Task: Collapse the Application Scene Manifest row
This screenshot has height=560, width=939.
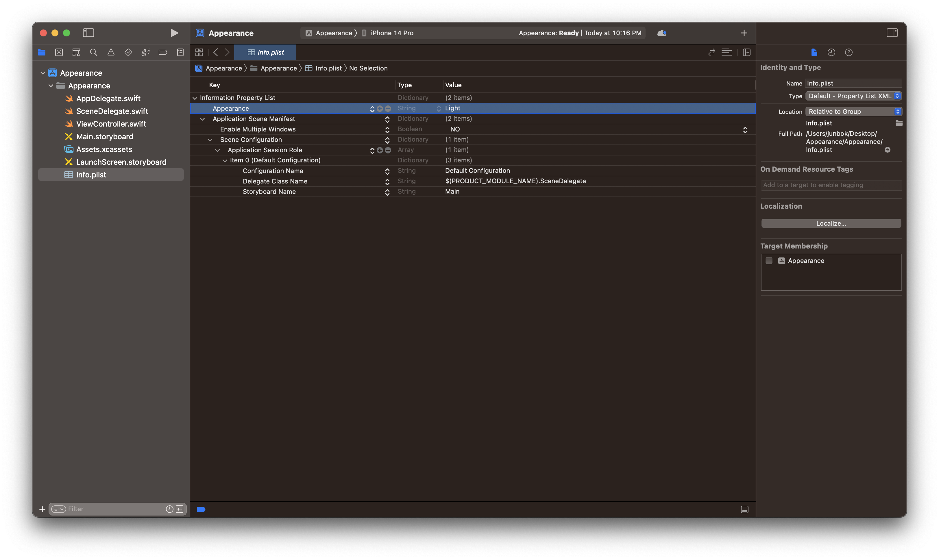Action: coord(202,119)
